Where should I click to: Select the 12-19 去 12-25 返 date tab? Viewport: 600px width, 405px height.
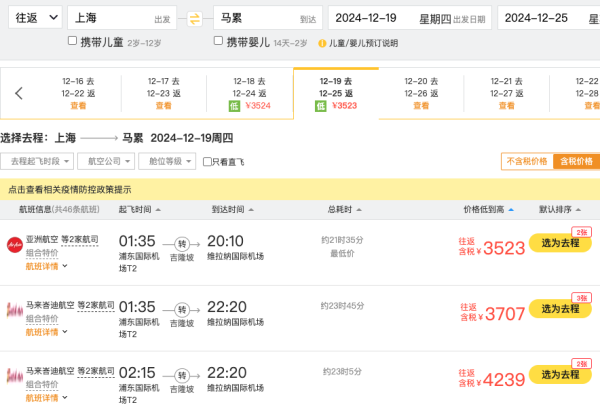click(x=336, y=93)
